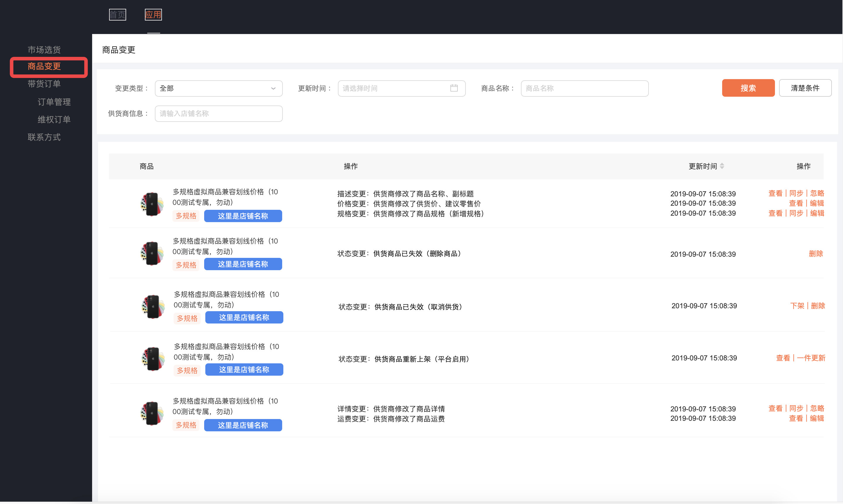This screenshot has width=843, height=504.
Task: Open the 请选择时间 date picker field
Action: [394, 88]
